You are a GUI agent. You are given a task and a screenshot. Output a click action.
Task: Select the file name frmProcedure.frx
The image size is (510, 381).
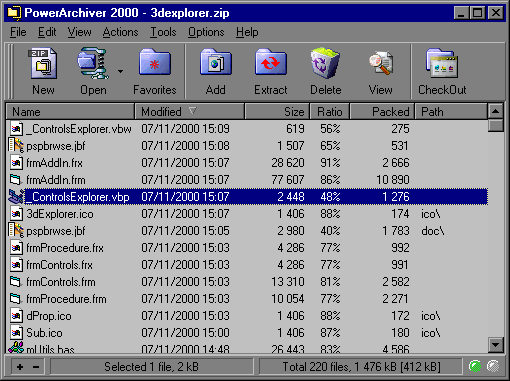pyautogui.click(x=65, y=248)
